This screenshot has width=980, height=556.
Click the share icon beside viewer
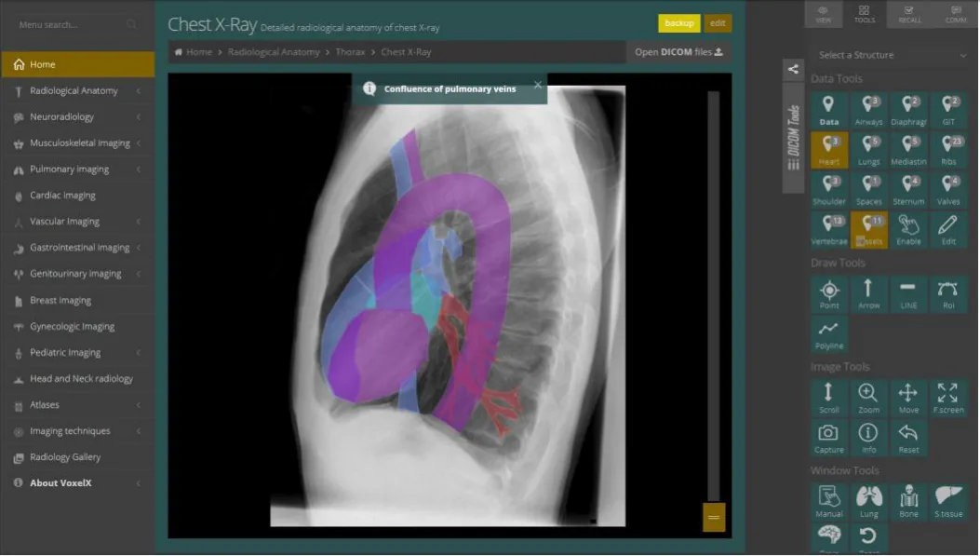click(793, 70)
